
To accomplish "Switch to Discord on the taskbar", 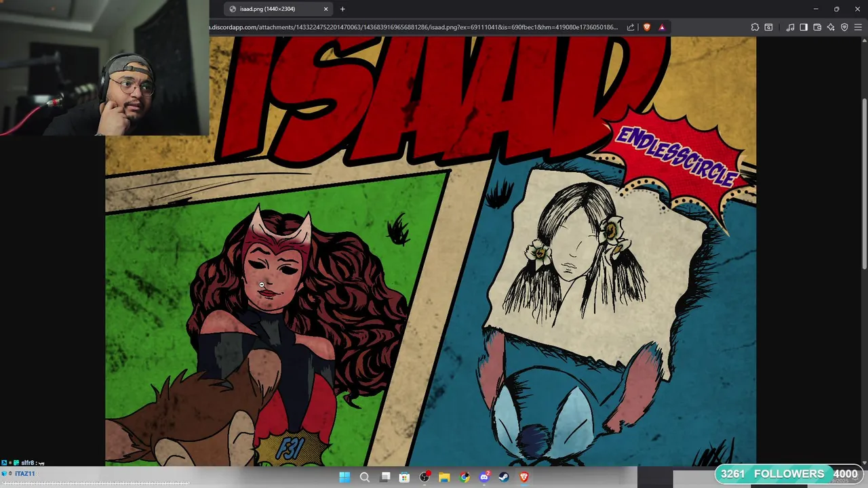I will 484,477.
